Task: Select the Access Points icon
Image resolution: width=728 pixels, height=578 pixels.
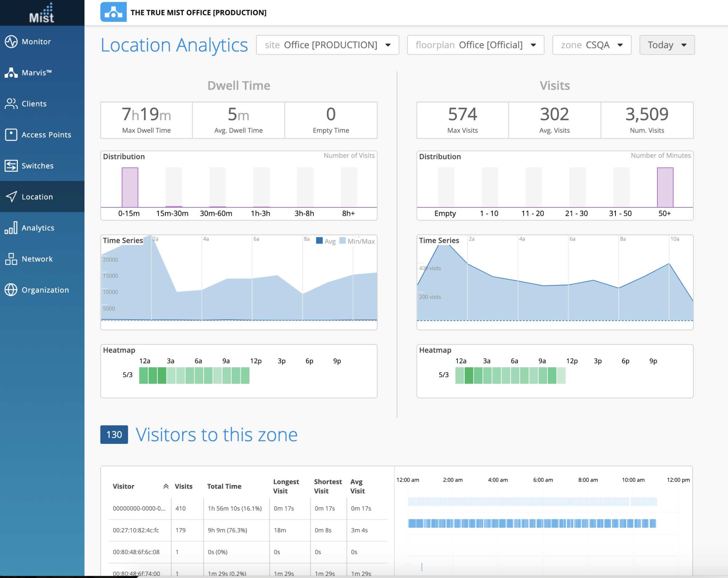Action: click(11, 134)
